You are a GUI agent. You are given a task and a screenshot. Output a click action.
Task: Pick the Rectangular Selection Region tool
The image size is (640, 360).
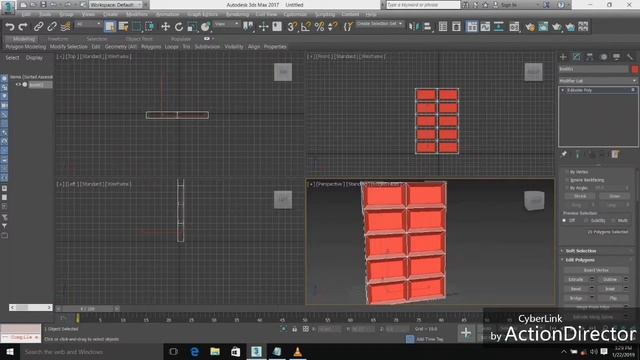136,27
